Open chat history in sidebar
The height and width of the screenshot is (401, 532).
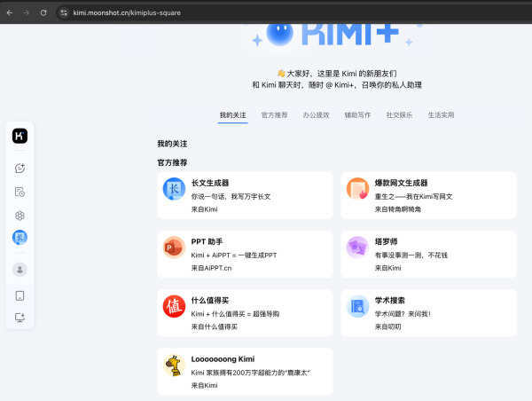(x=20, y=192)
